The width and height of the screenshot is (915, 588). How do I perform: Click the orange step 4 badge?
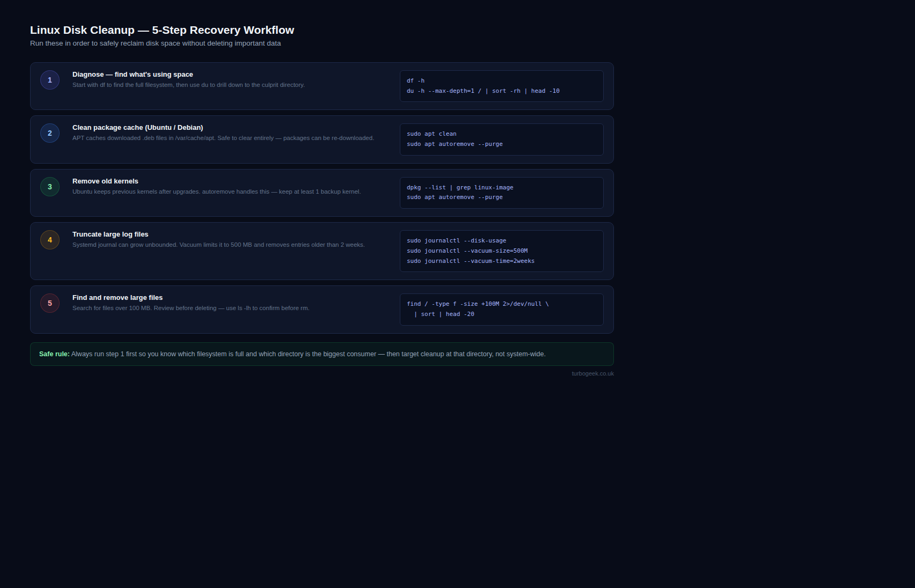[x=50, y=240]
